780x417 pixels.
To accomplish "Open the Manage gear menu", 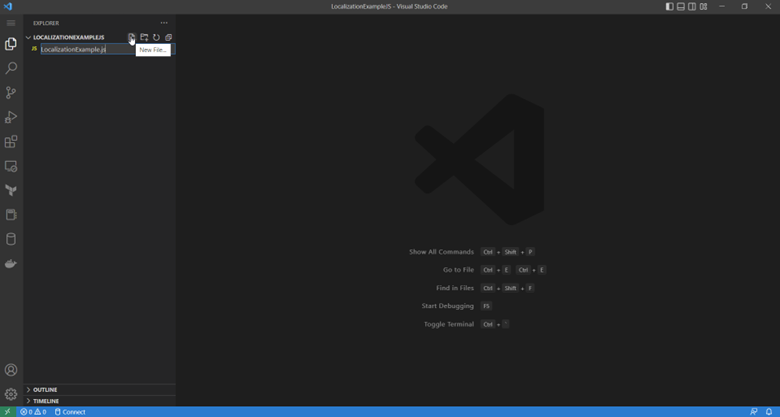I will pos(11,394).
